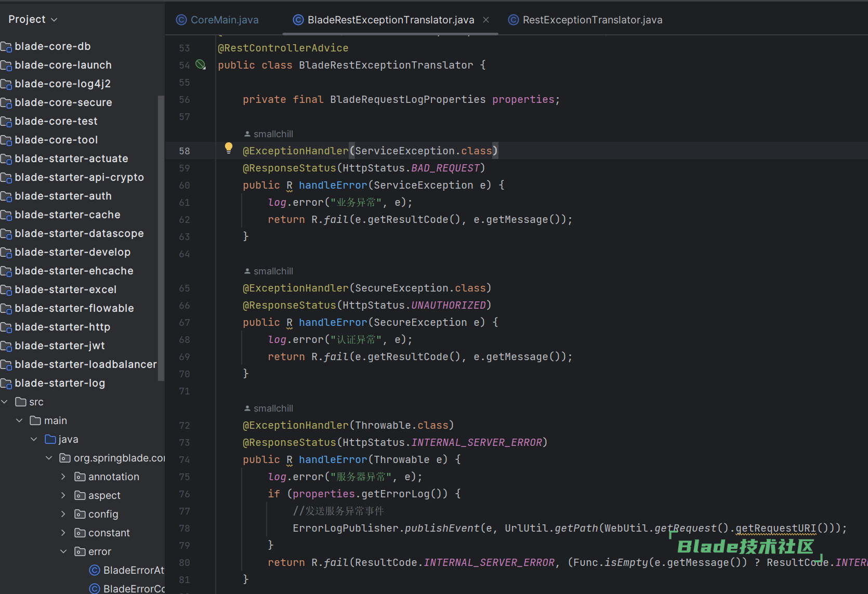This screenshot has height=594, width=868.
Task: Collapse the org.springblade package
Action: (49, 458)
